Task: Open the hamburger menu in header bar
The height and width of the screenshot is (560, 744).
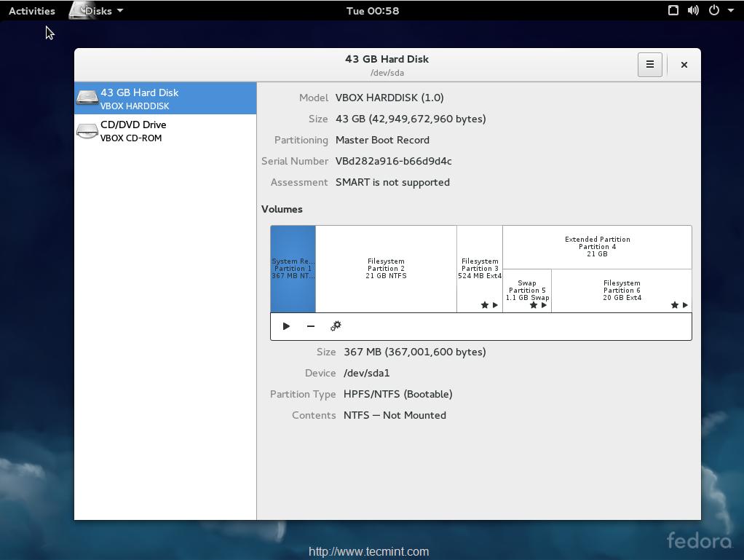Action: [650, 65]
